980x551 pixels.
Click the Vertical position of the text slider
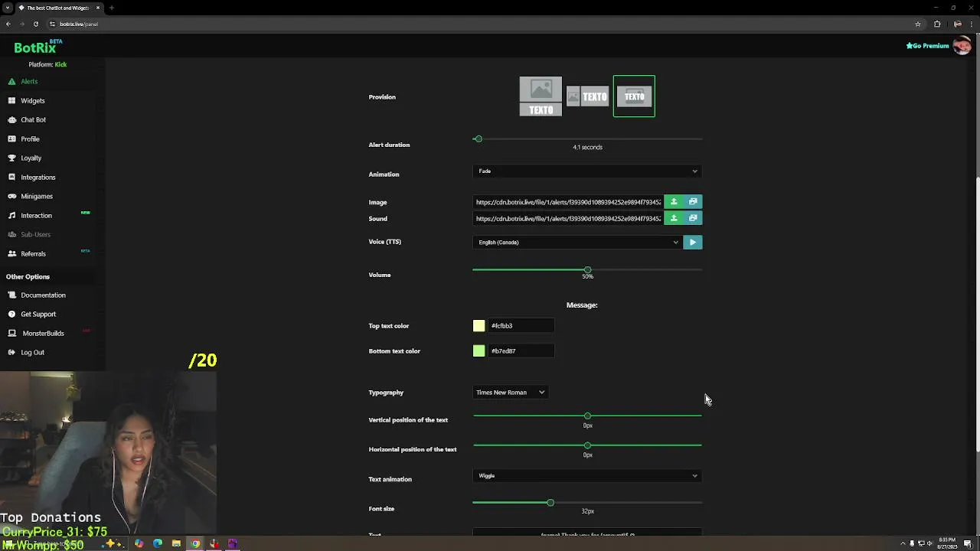pos(587,416)
